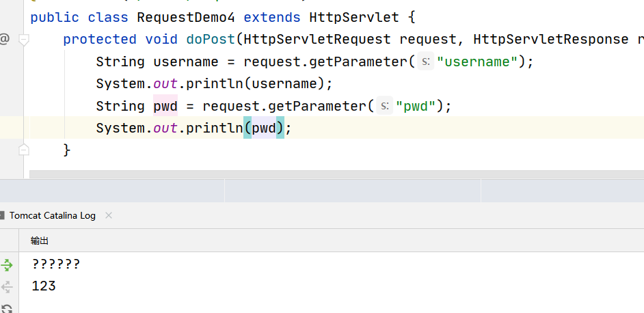Click the protected keyword
Screen dimensions: 644x313
(x=100, y=40)
